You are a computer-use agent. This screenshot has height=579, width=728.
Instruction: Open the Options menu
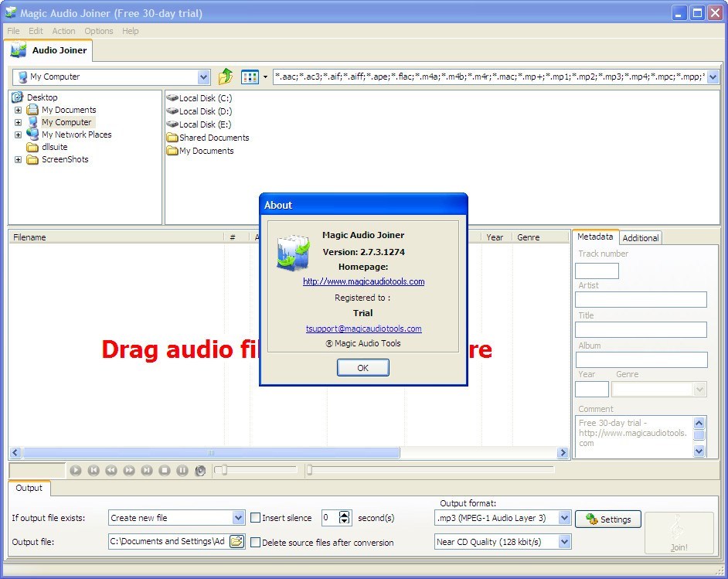click(99, 31)
